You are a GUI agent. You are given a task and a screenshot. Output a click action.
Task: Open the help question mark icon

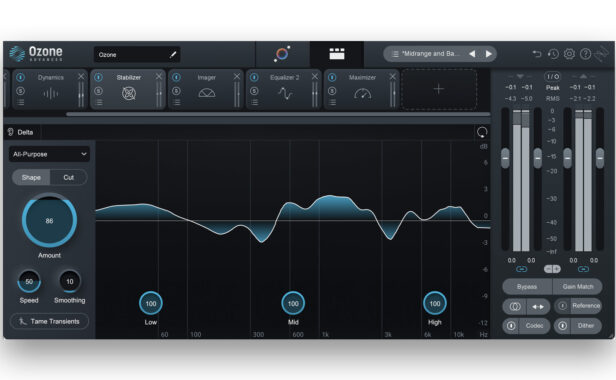click(585, 54)
